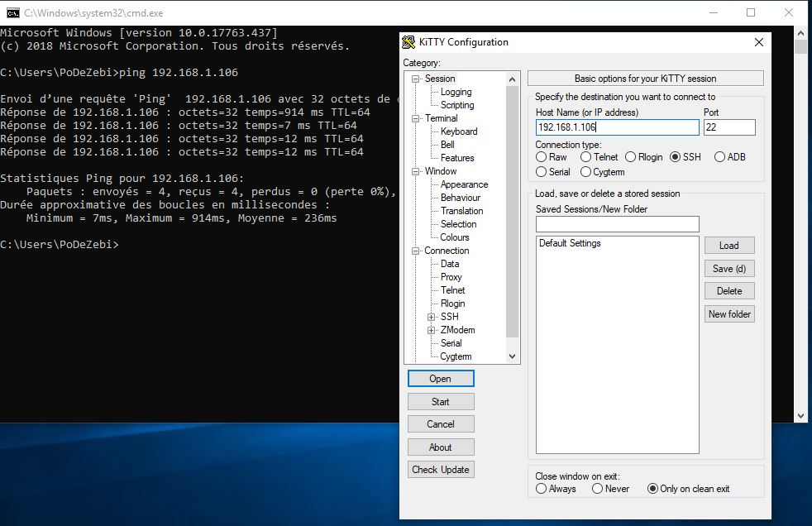Open the Connection category
The image size is (812, 526).
point(447,251)
